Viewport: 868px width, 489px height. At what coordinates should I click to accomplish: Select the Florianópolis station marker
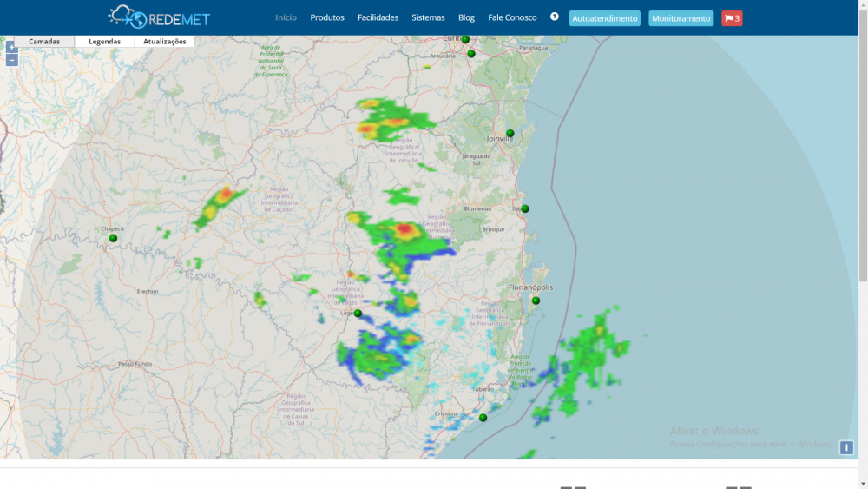click(536, 301)
